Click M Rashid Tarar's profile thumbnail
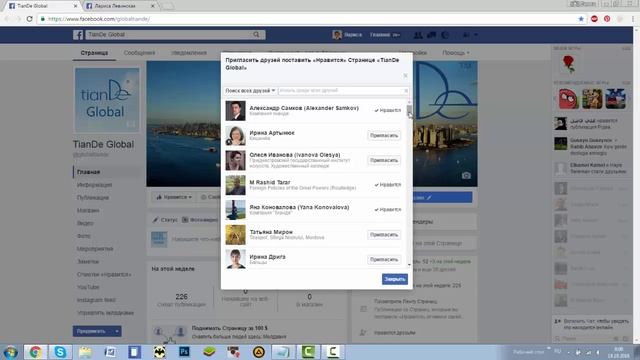Image resolution: width=640 pixels, height=360 pixels. [236, 185]
